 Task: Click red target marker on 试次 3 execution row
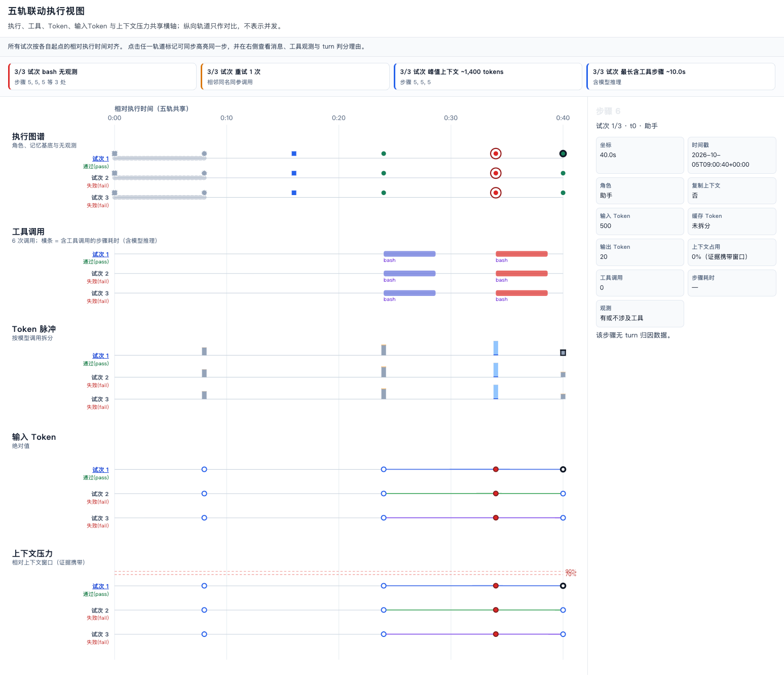point(496,193)
